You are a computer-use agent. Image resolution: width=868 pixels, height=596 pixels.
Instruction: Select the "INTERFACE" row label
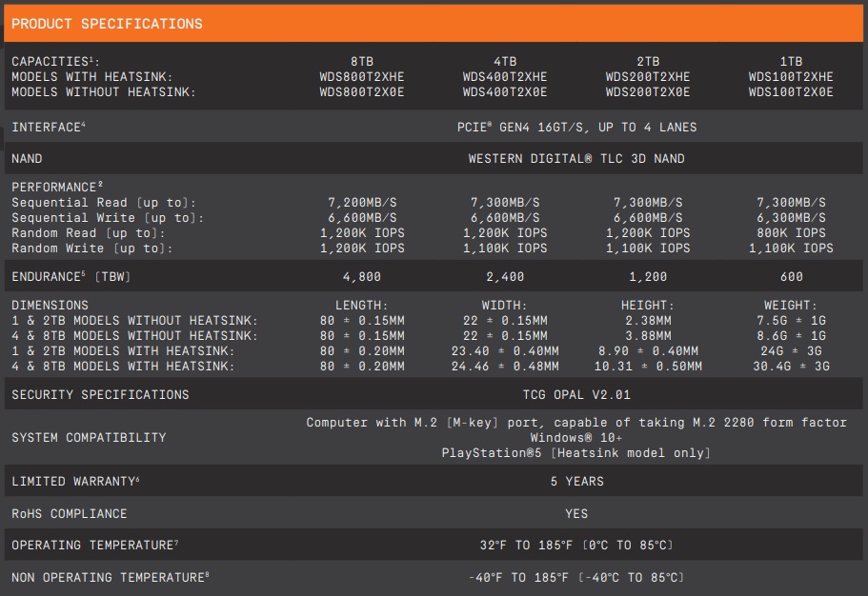pyautogui.click(x=49, y=128)
